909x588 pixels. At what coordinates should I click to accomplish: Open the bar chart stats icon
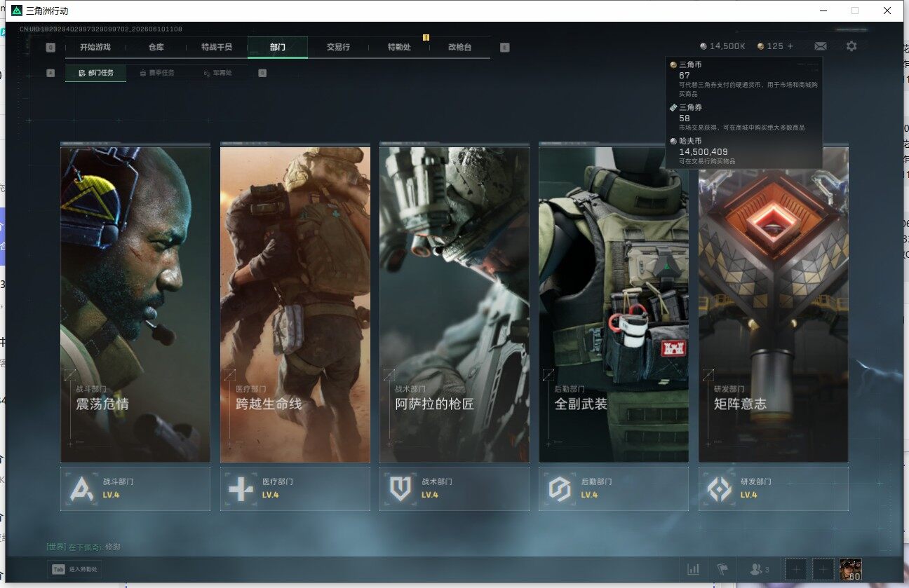click(x=693, y=569)
